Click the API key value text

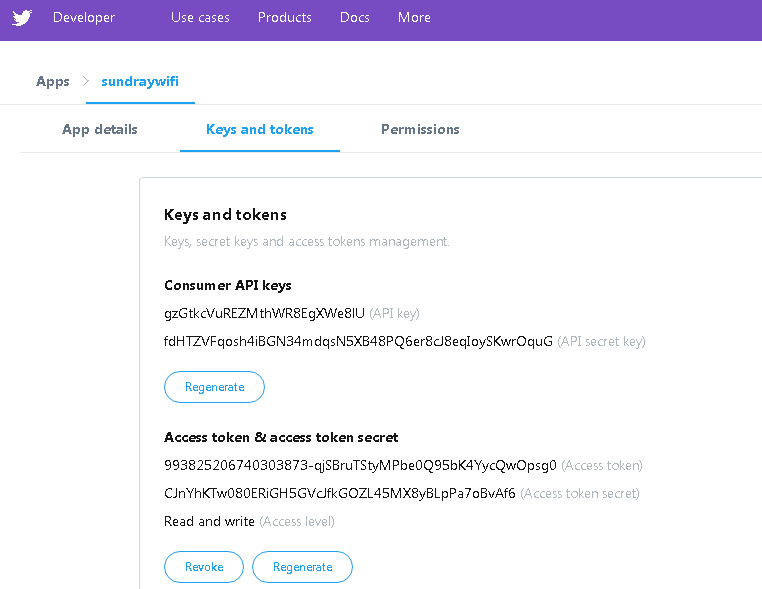pyautogui.click(x=265, y=313)
